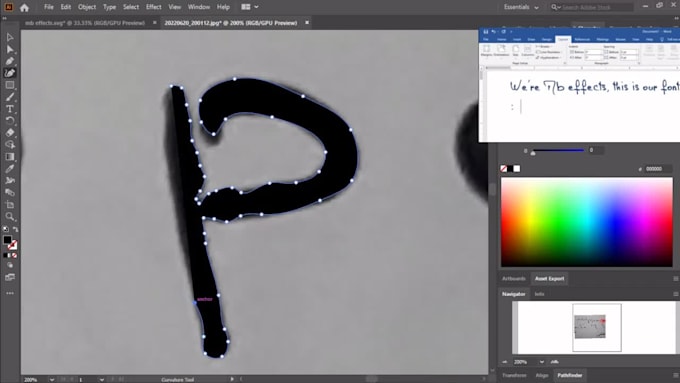This screenshot has width=680, height=383.
Task: Open the View menu
Action: click(x=174, y=7)
